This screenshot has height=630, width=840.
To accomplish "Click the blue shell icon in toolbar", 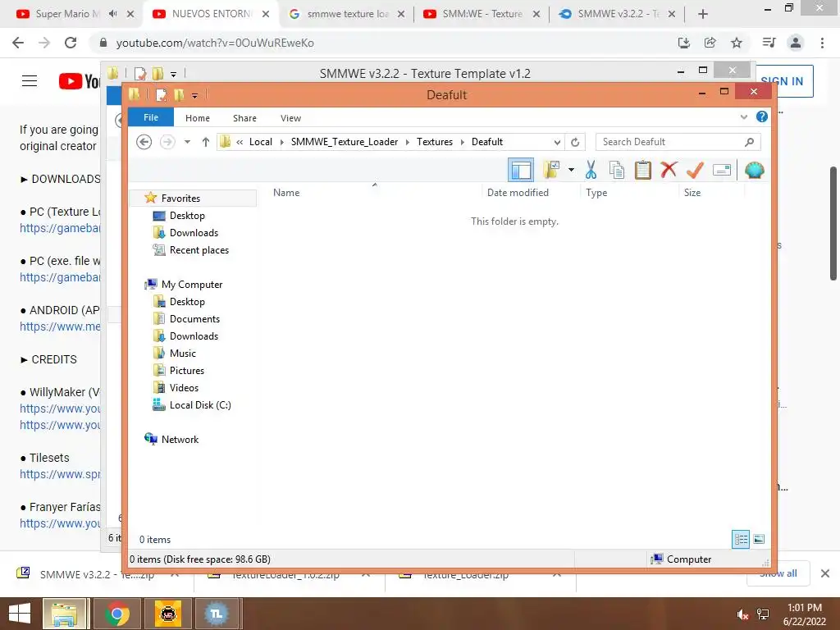I will [755, 171].
